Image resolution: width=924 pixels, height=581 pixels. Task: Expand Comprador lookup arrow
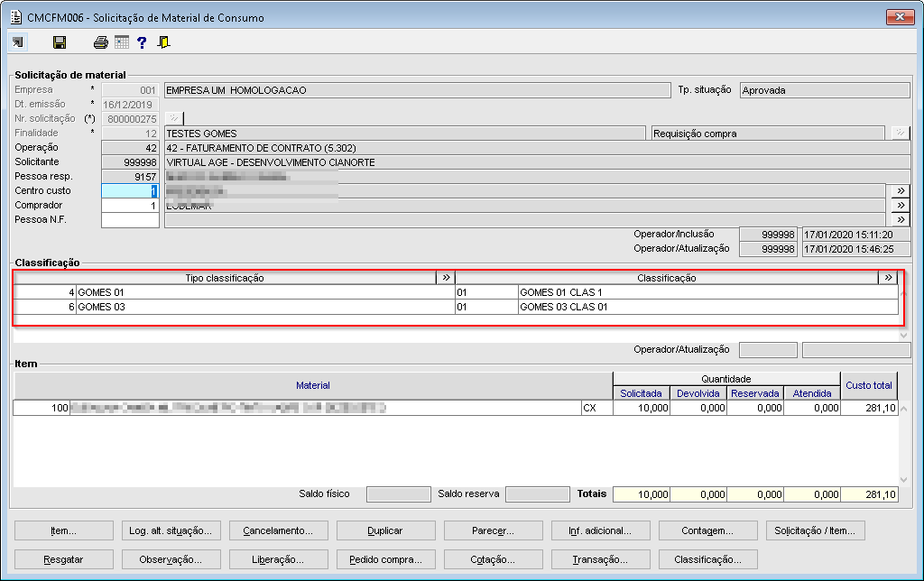click(900, 205)
